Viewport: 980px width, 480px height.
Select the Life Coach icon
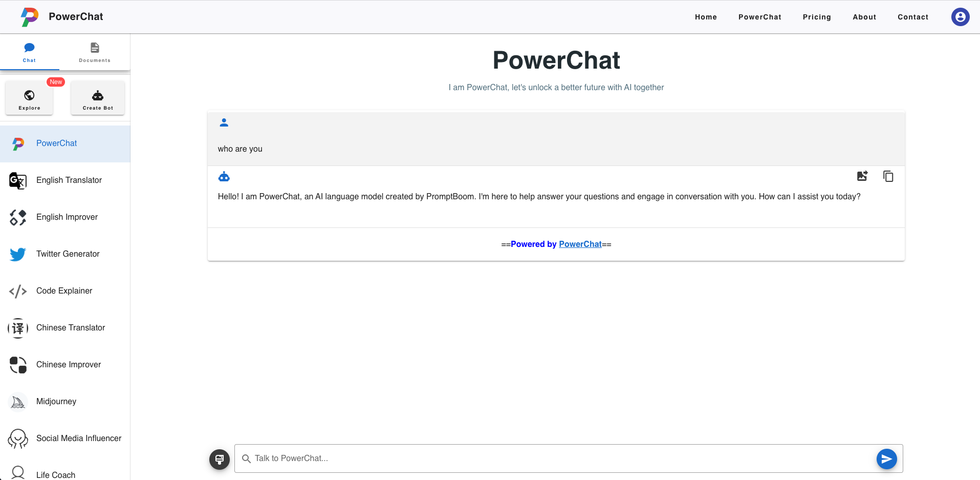[18, 473]
